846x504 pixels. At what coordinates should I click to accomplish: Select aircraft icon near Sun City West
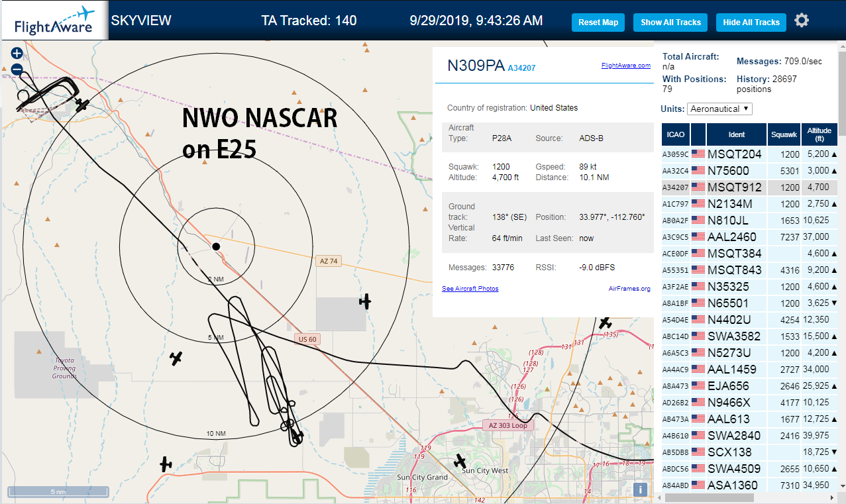[460, 461]
